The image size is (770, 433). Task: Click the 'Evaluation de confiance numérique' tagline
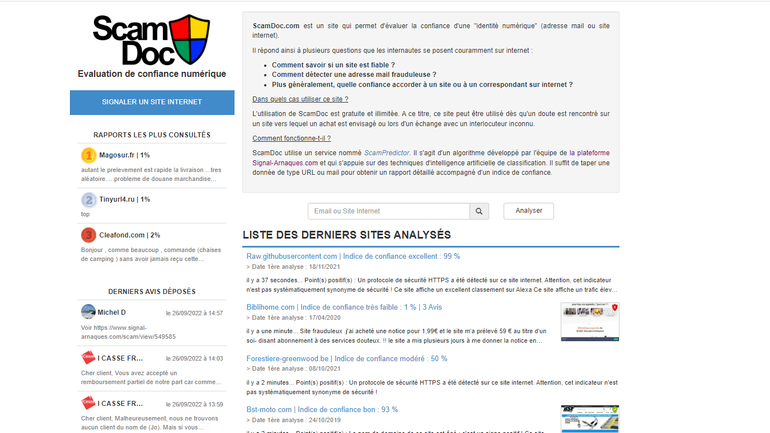click(x=152, y=74)
